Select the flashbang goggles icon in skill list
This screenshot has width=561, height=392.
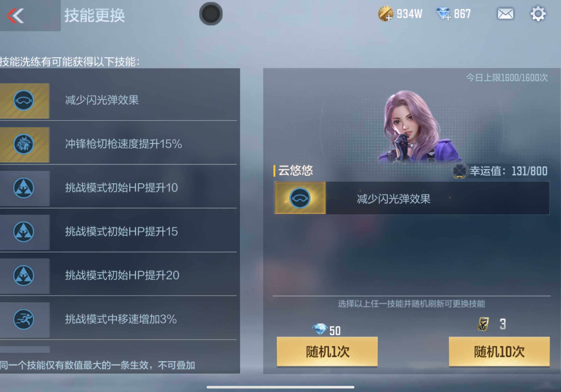coord(23,100)
